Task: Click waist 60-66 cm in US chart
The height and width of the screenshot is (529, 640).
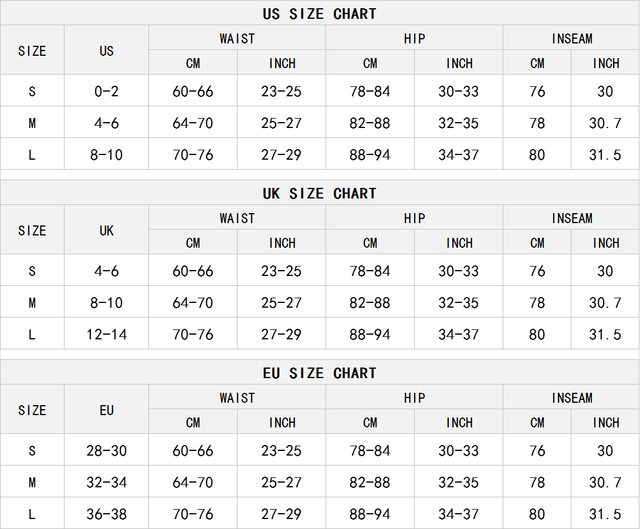Action: tap(193, 91)
